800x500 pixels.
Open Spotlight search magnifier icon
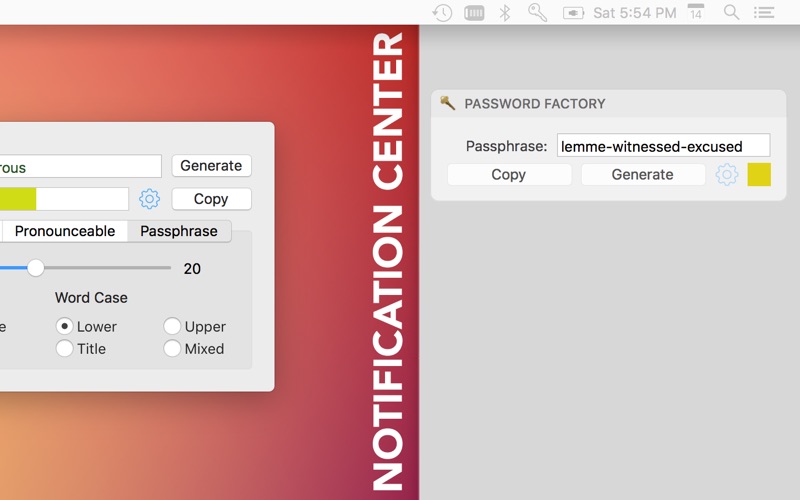point(732,12)
